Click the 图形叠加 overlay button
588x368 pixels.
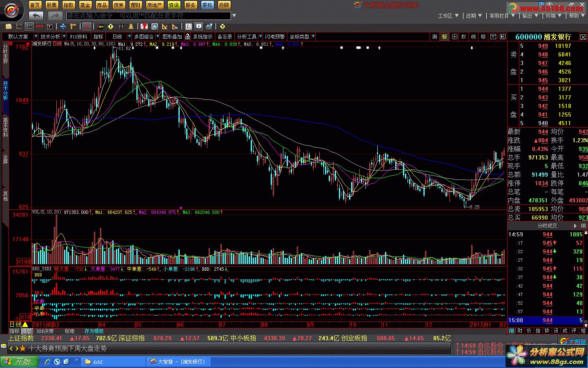tap(172, 37)
